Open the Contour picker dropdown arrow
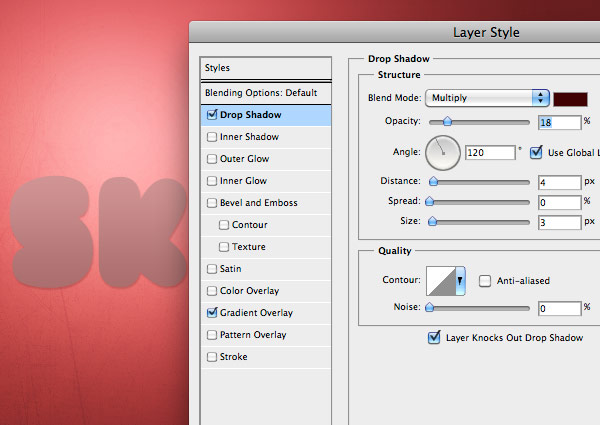 coord(461,283)
